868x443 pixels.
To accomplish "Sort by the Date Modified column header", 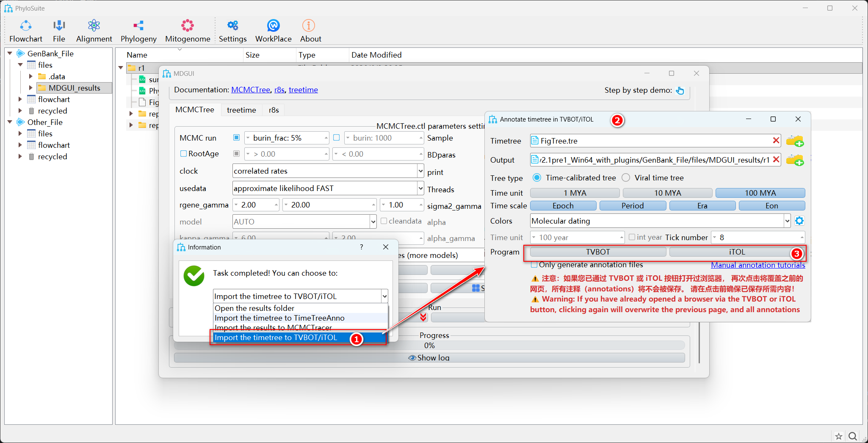I will (x=376, y=55).
